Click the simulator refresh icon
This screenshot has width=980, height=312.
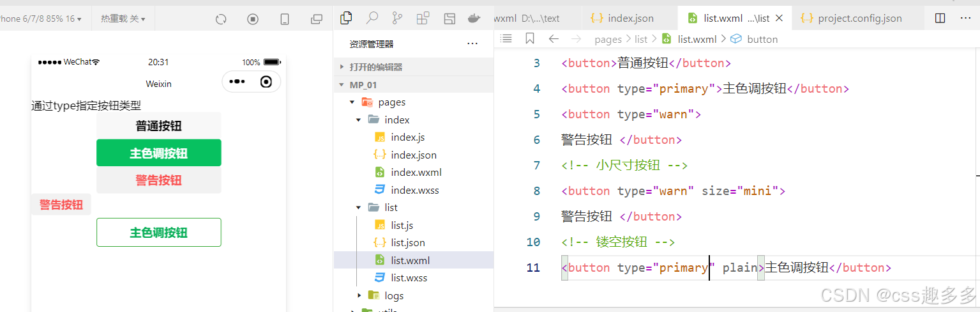(x=221, y=19)
